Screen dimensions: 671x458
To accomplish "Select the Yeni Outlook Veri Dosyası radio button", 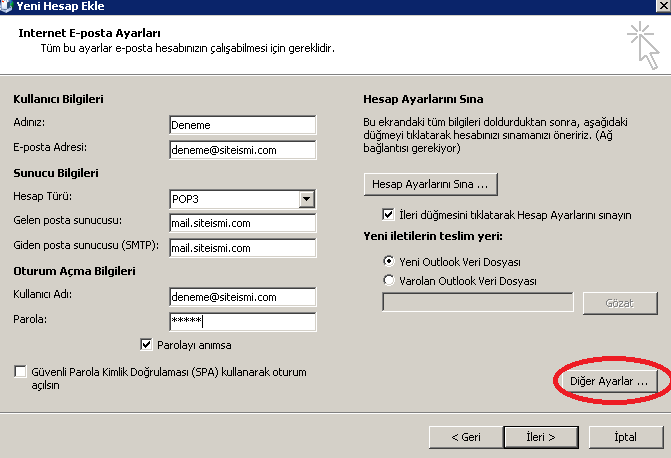I will (x=389, y=261).
